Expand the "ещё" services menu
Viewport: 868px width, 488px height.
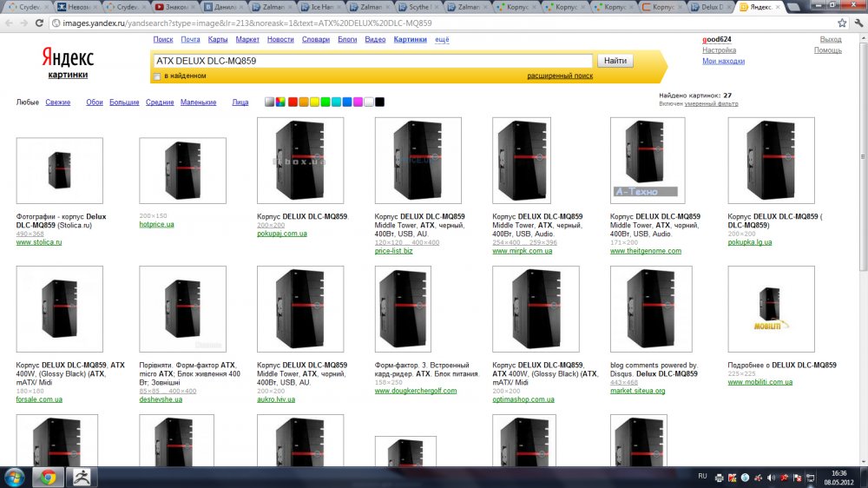(x=442, y=39)
